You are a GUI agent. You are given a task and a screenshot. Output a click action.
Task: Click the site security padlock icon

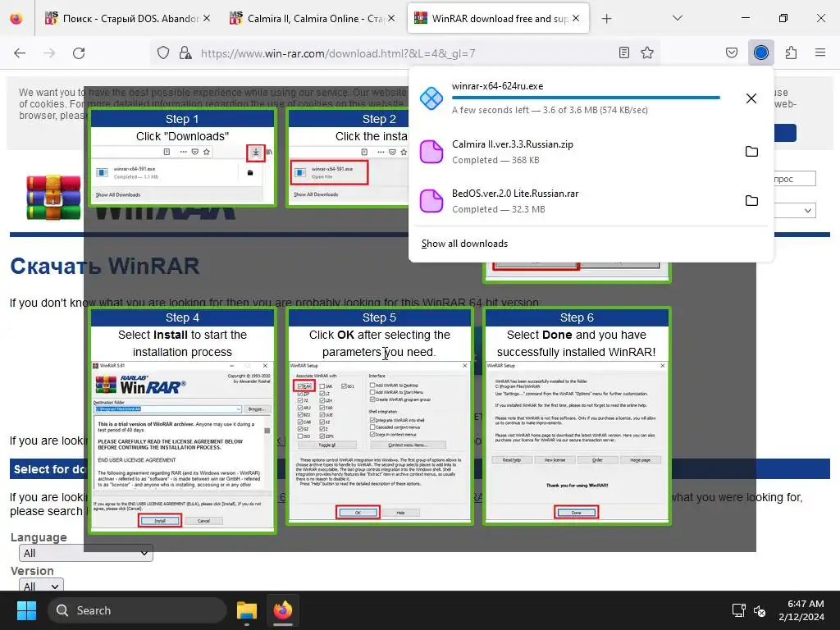tap(185, 53)
